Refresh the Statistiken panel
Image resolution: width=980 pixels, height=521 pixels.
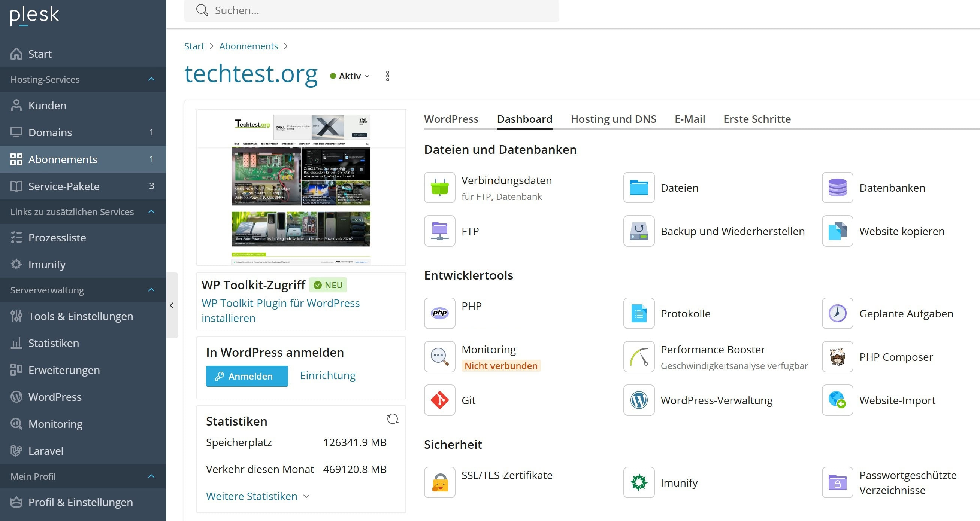click(392, 419)
